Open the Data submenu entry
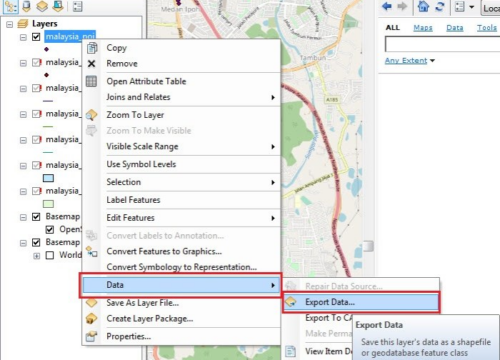Image resolution: width=500 pixels, height=360 pixels. (181, 285)
